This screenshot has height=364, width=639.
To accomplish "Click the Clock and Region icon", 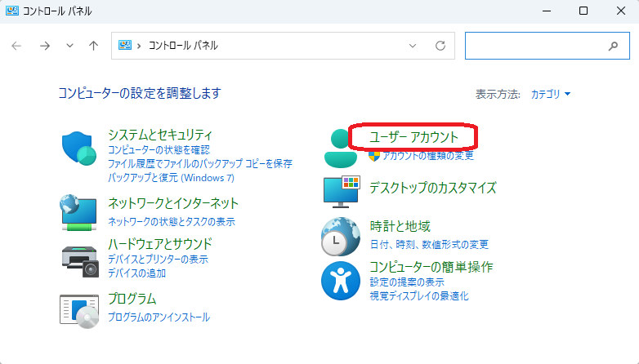I will pos(341,237).
